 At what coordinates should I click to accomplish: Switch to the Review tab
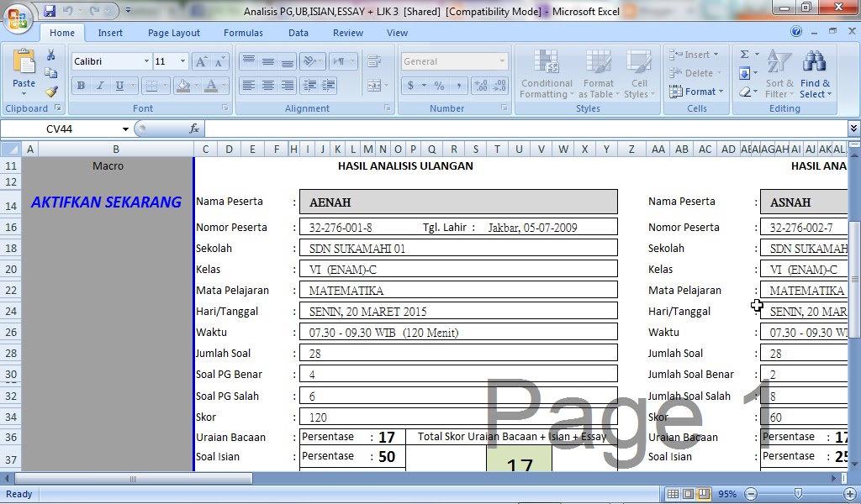(x=348, y=33)
